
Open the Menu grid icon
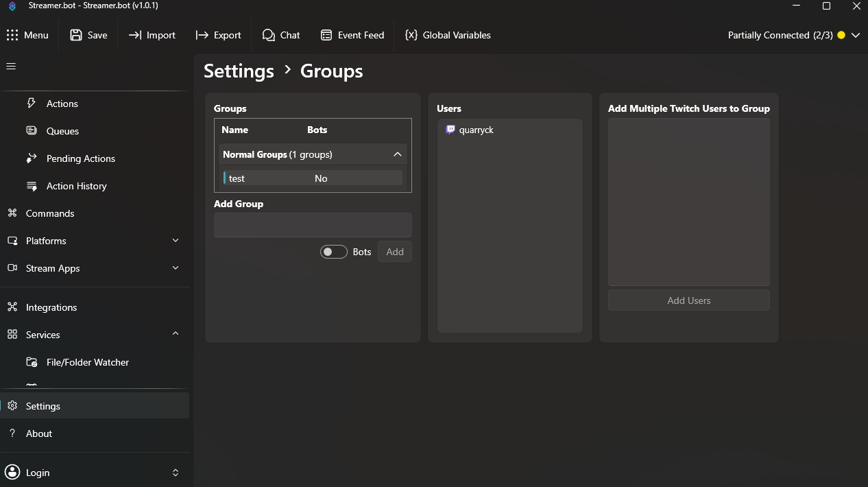point(12,35)
